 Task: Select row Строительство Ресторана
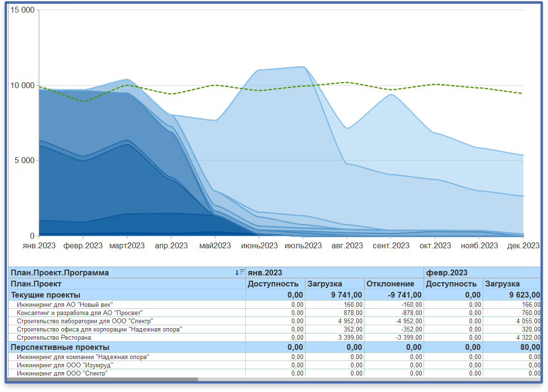274,337
